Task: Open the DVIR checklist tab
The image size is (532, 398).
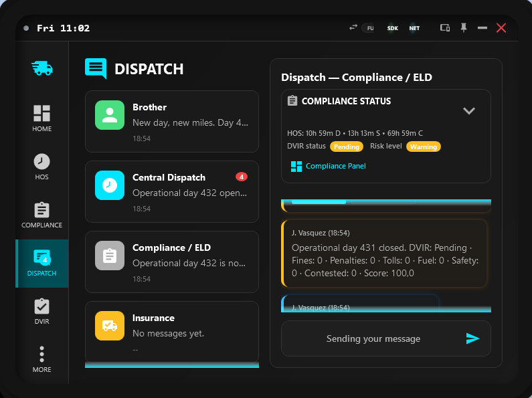Action: [x=41, y=311]
